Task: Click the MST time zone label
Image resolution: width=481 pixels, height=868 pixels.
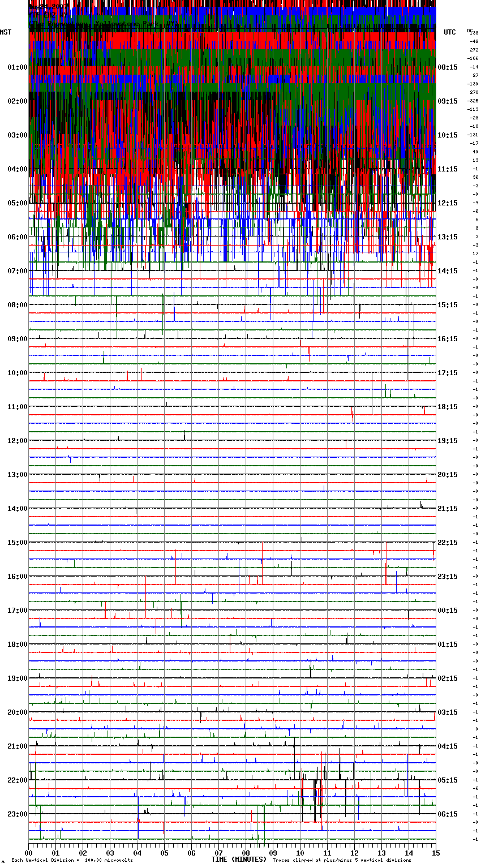Action: click(6, 32)
